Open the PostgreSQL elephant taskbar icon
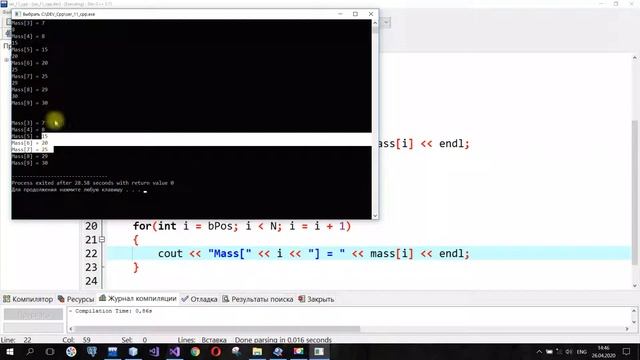The image size is (640, 360). [92, 351]
